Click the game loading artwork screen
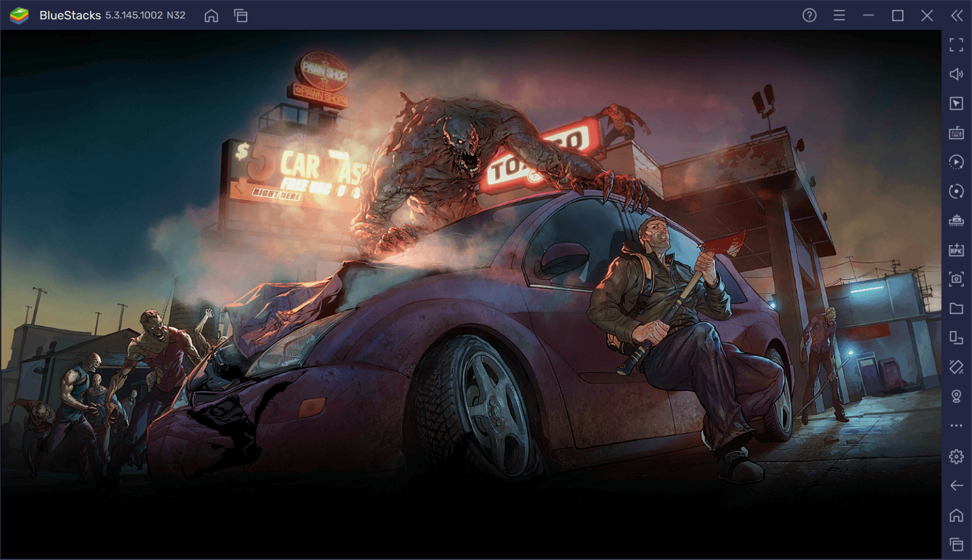 point(470,294)
